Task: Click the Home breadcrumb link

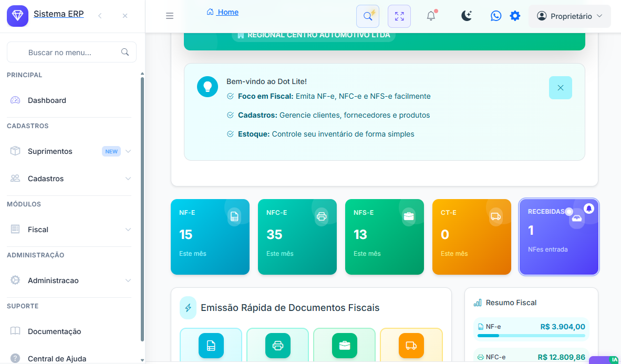Action: pos(222,12)
